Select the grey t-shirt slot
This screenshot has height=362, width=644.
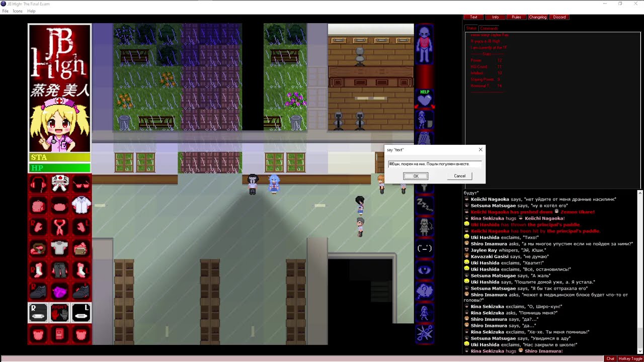click(60, 248)
